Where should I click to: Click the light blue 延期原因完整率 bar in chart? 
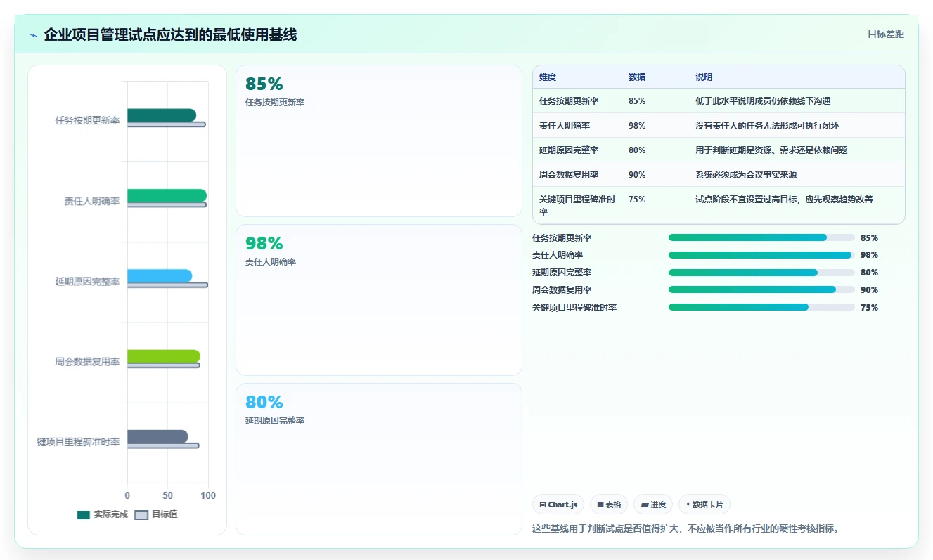click(x=159, y=275)
